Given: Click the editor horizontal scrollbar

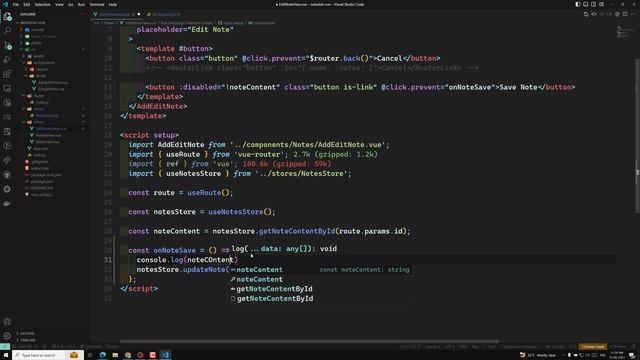Looking at the screenshot, I should [x=309, y=341].
